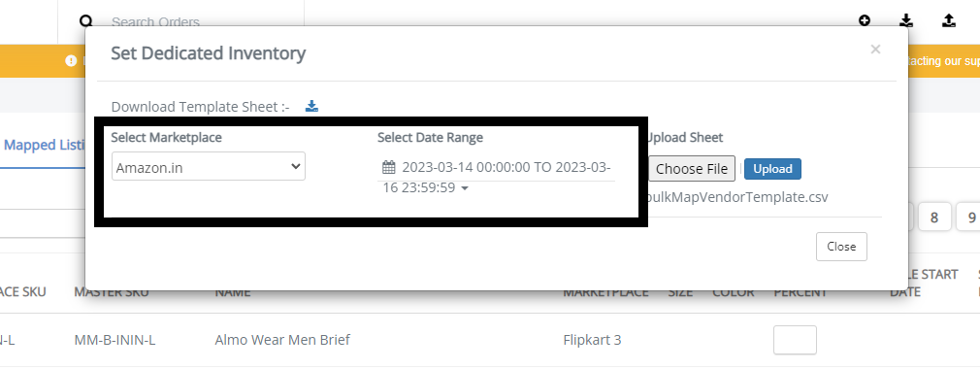Expand the date range picker caret
This screenshot has width=980, height=369.
point(465,188)
